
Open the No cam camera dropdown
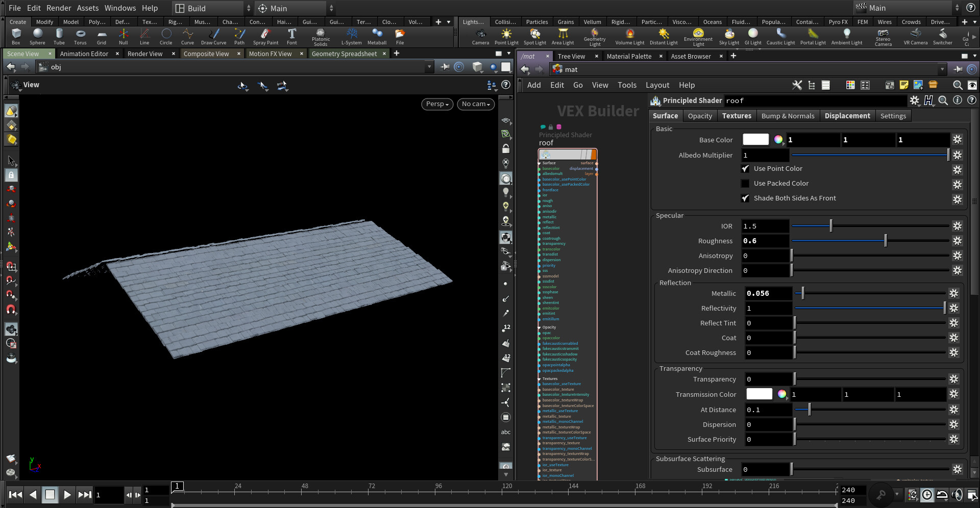pyautogui.click(x=475, y=104)
